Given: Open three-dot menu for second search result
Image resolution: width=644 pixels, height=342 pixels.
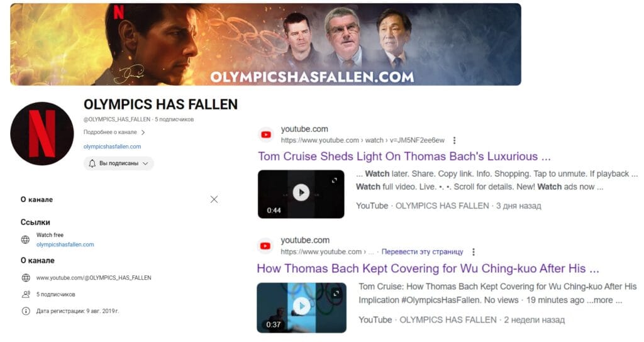Looking at the screenshot, I should (x=474, y=251).
